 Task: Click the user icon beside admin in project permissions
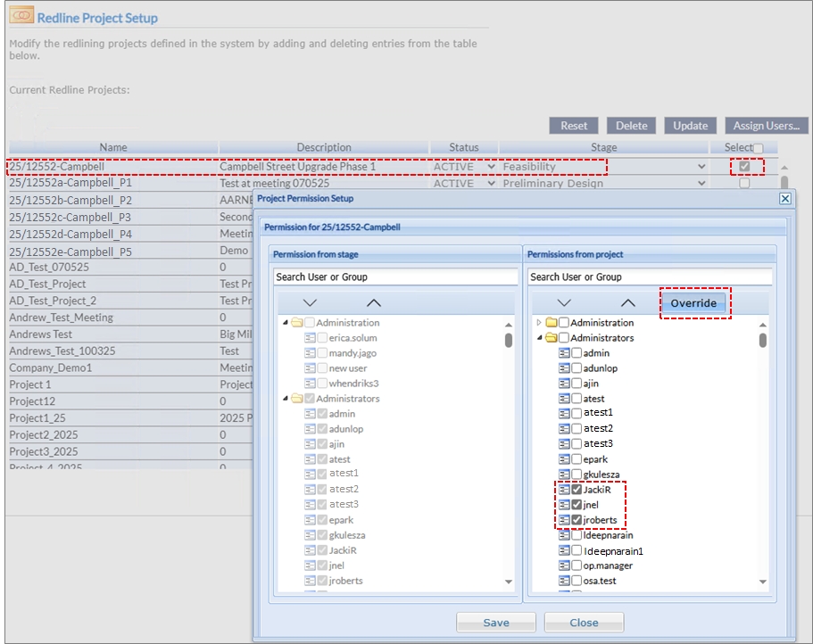click(565, 353)
